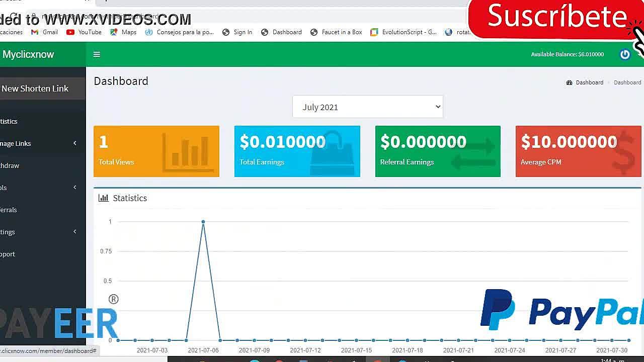Expand the Tools sidebar menu
The width and height of the screenshot is (644, 362).
tap(42, 188)
